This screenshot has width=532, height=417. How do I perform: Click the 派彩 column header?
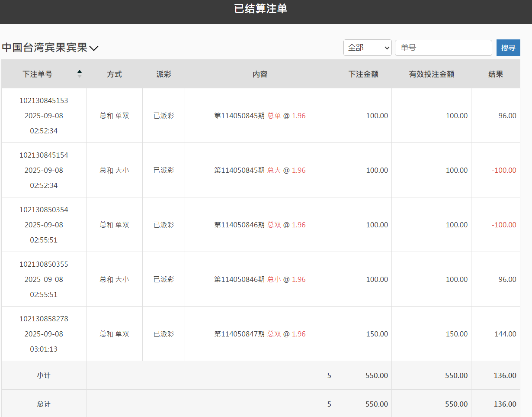pos(163,74)
